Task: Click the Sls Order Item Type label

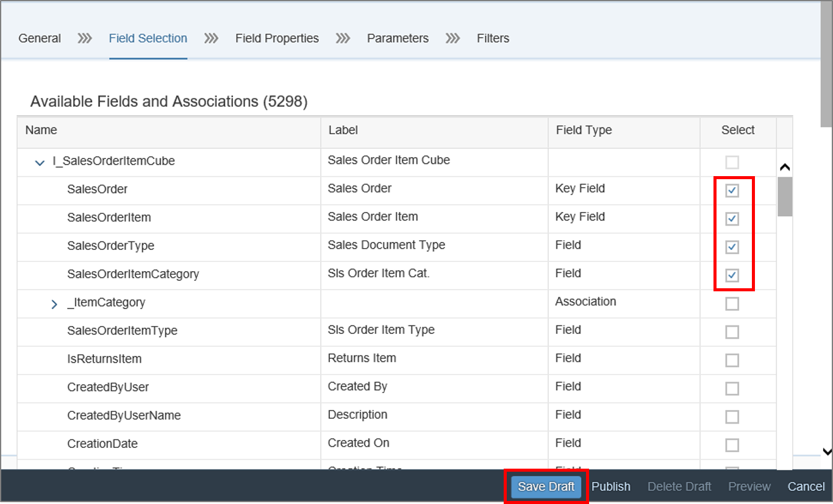Action: [x=381, y=330]
